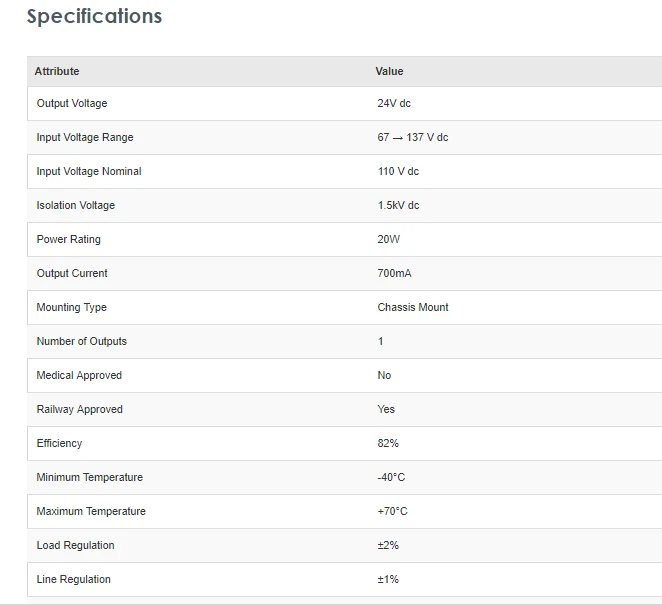Select the Output Voltage attribute label

click(x=72, y=103)
